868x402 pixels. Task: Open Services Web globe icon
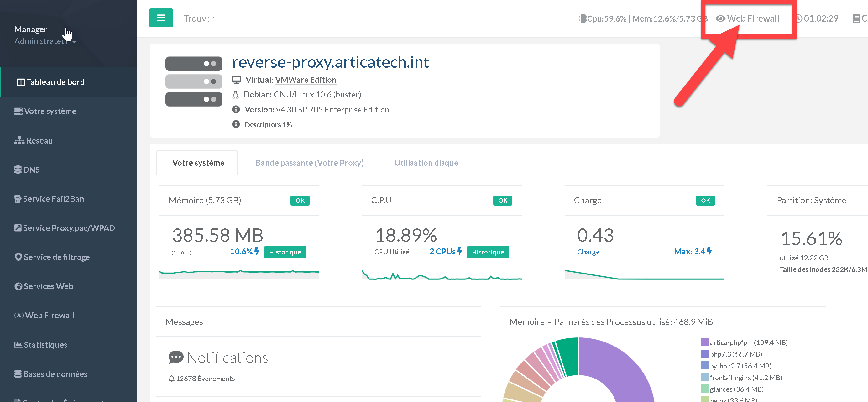(18, 286)
